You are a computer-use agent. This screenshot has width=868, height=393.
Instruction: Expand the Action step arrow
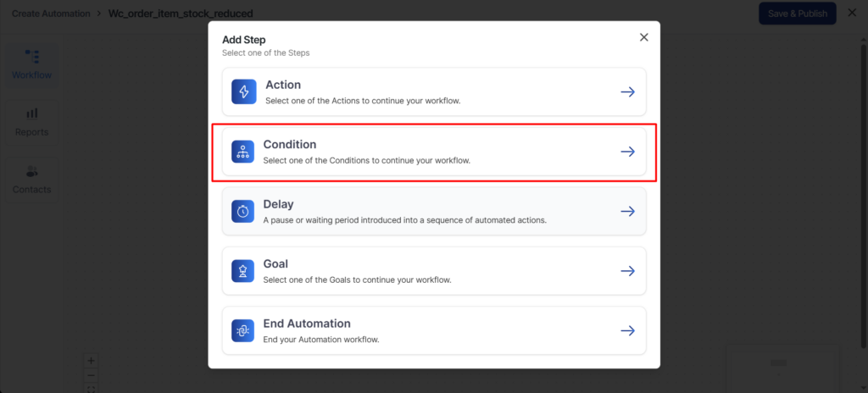click(x=627, y=91)
